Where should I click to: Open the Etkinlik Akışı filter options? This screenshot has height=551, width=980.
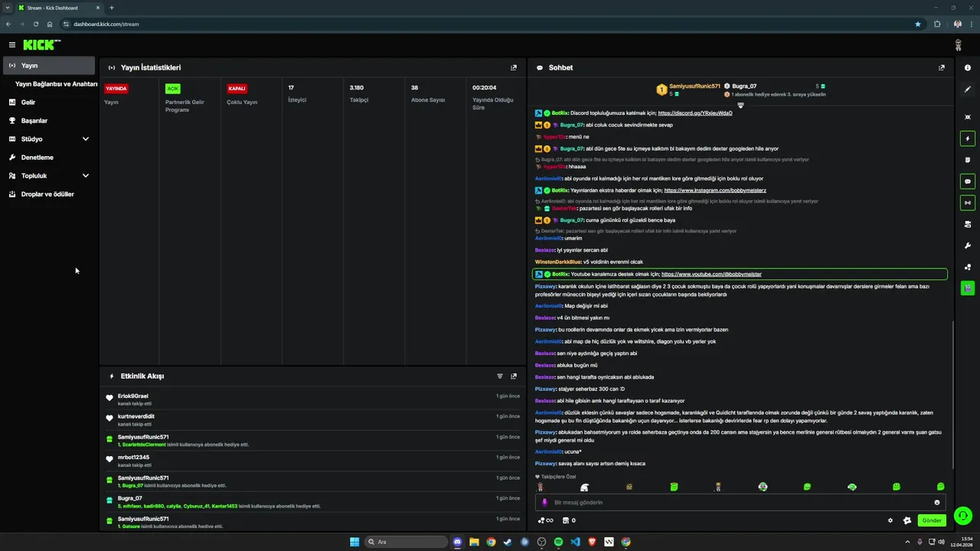point(500,377)
